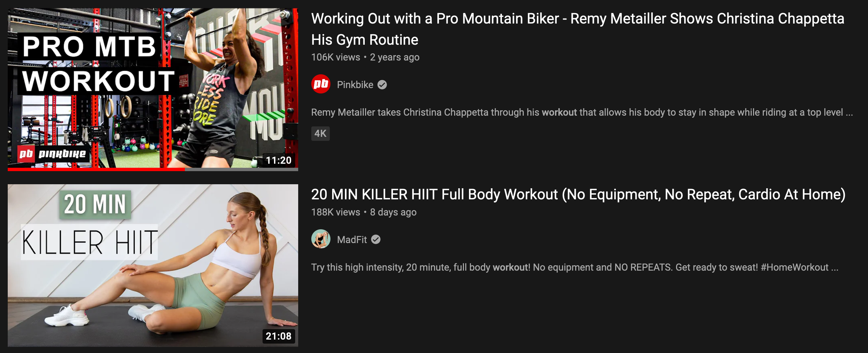This screenshot has height=353, width=868.
Task: Click the Pinkbike logo on the thumbnail
Action: [53, 154]
